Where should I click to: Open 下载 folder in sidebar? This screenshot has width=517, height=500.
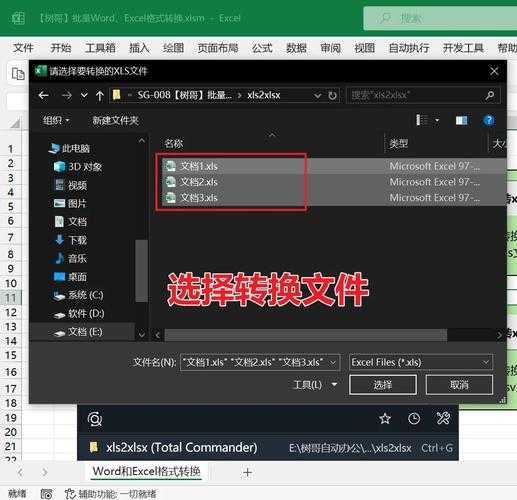coord(70,240)
